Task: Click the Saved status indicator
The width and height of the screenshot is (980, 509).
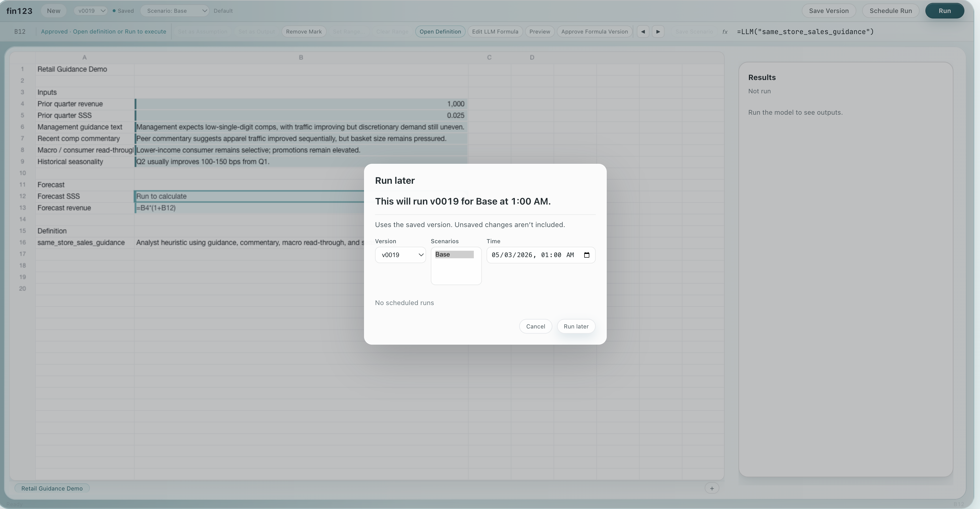Action: pos(123,11)
